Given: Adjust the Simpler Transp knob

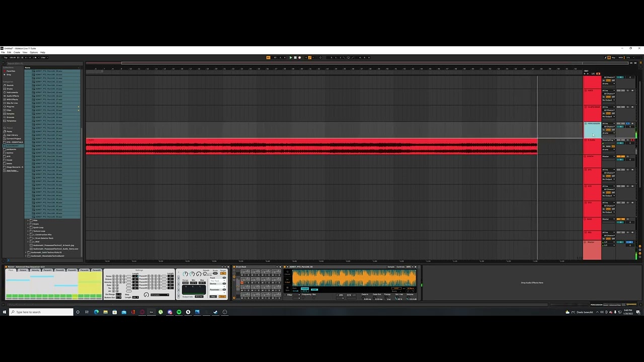Looking at the screenshot, I should point(386,298).
